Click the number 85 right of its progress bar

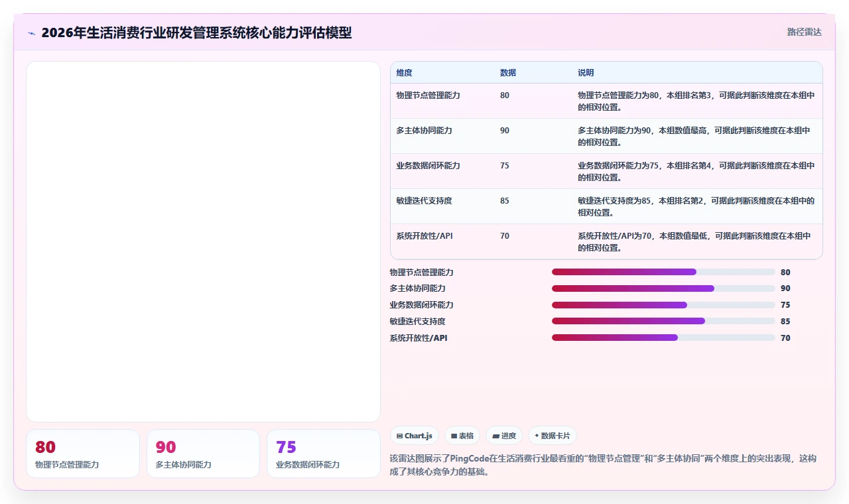[785, 321]
